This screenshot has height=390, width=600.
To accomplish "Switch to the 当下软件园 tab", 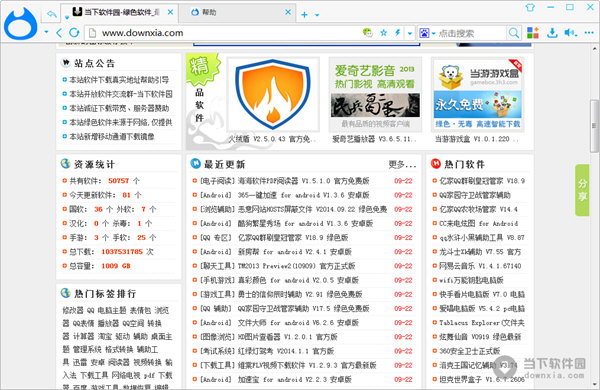I will click(x=119, y=12).
